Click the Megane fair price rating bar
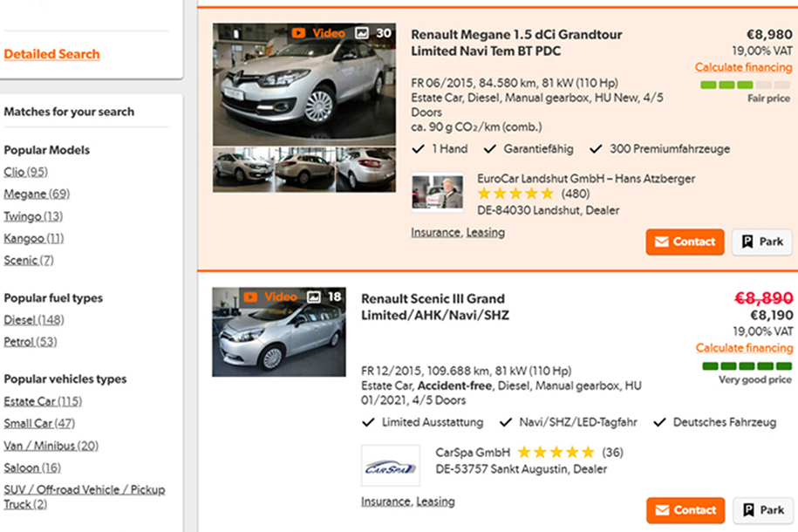Screen dimensions: 798x532 point(745,85)
